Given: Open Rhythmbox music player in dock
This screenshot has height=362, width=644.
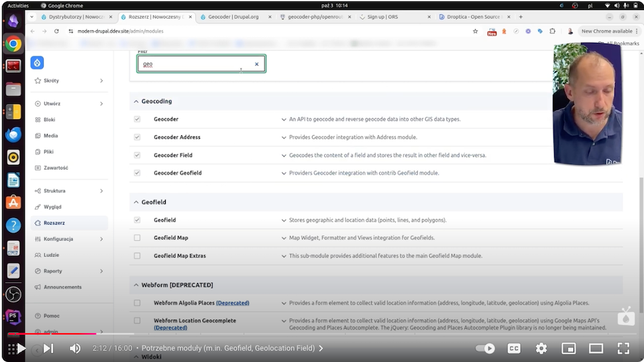Looking at the screenshot, I should point(13,157).
